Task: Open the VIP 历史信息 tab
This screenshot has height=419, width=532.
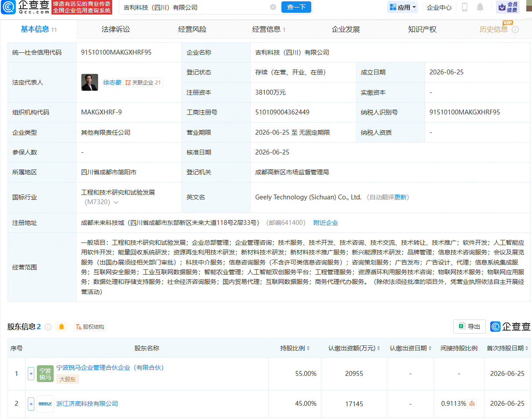Action: pos(493,29)
